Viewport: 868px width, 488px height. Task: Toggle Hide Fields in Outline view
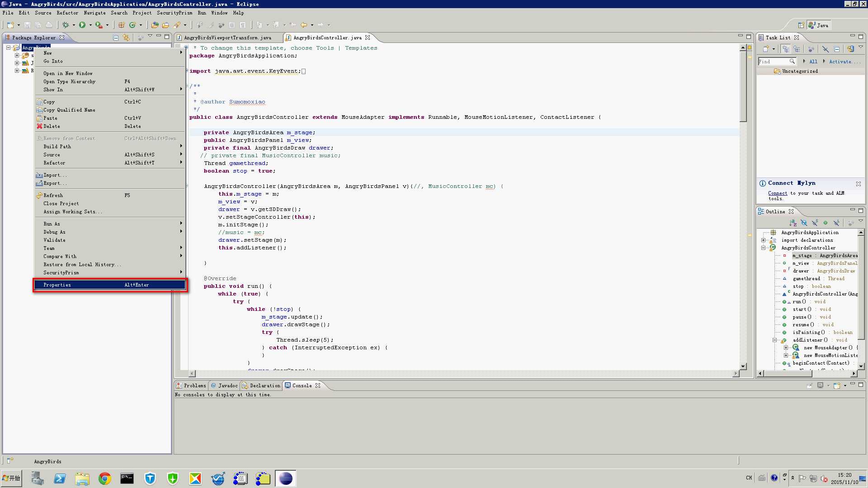804,223
